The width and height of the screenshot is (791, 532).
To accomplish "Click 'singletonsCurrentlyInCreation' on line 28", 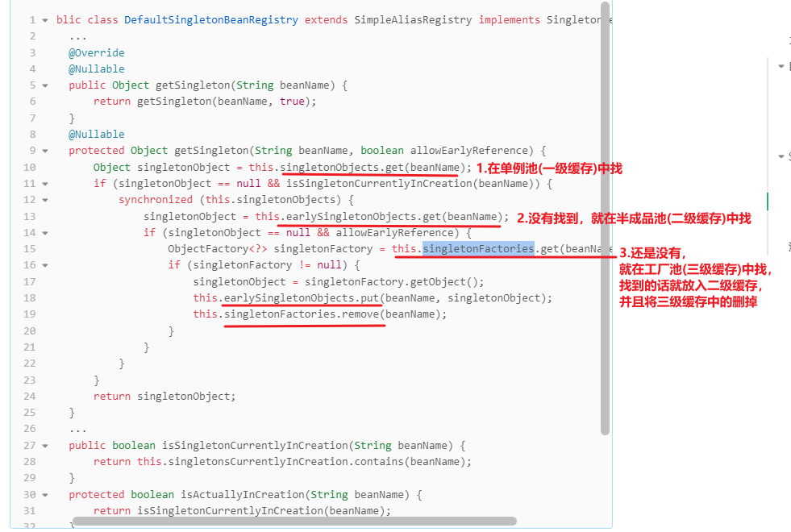I will click(x=258, y=461).
